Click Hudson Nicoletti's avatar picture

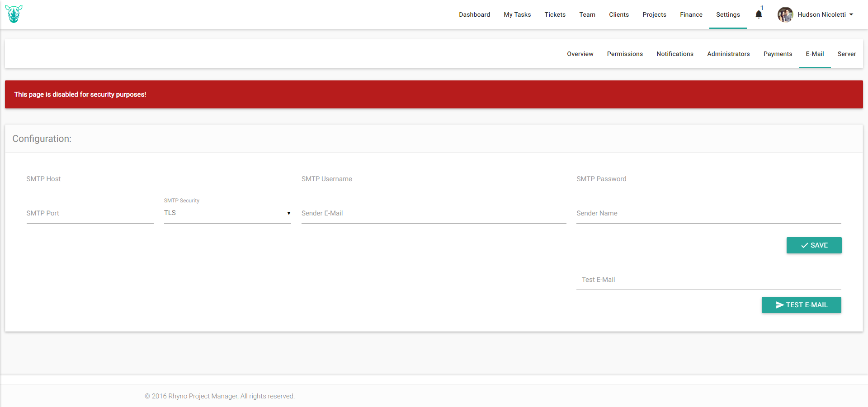(x=785, y=14)
